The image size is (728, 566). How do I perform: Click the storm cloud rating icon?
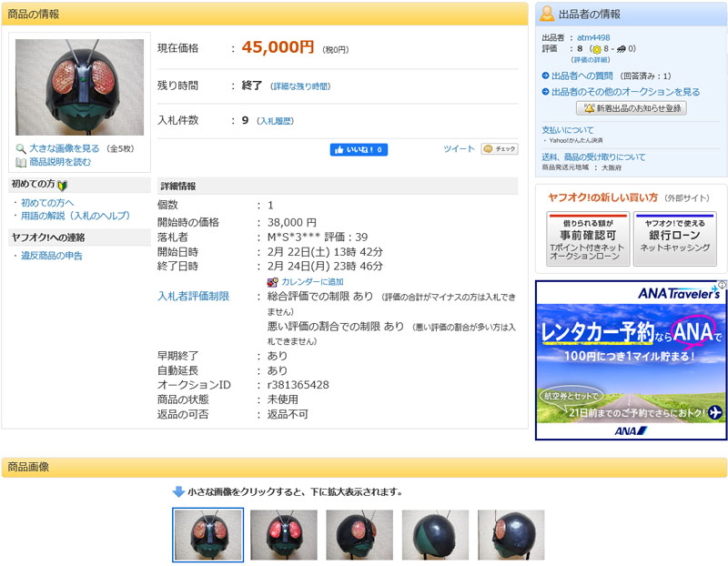coord(622,49)
